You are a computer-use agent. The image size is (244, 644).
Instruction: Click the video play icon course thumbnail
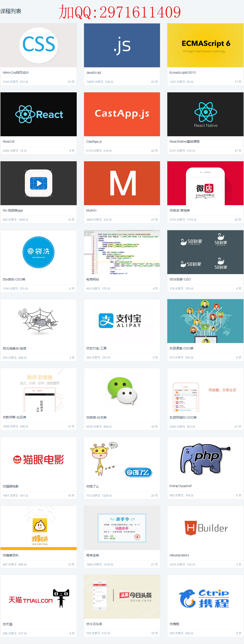click(38, 183)
